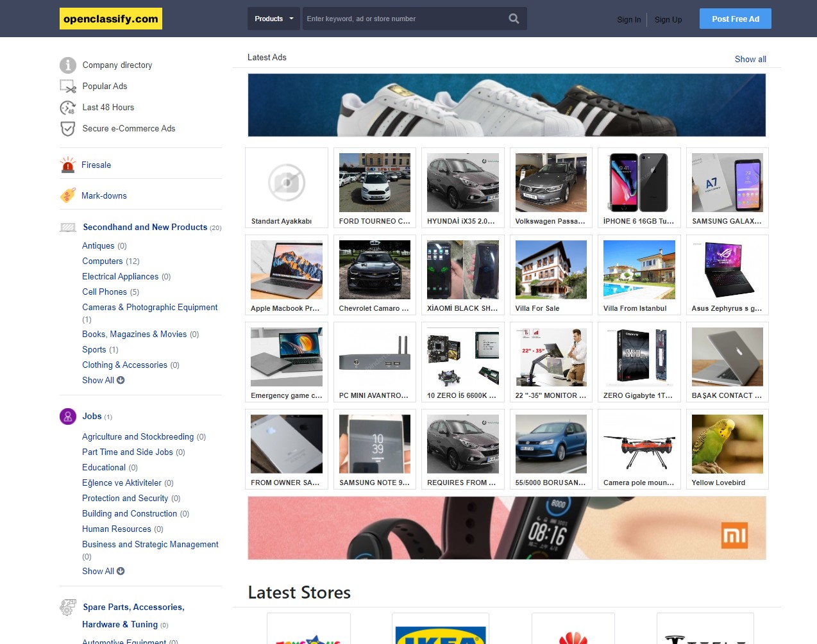The width and height of the screenshot is (817, 644).
Task: Open the IKEA store logo card
Action: tap(441, 629)
